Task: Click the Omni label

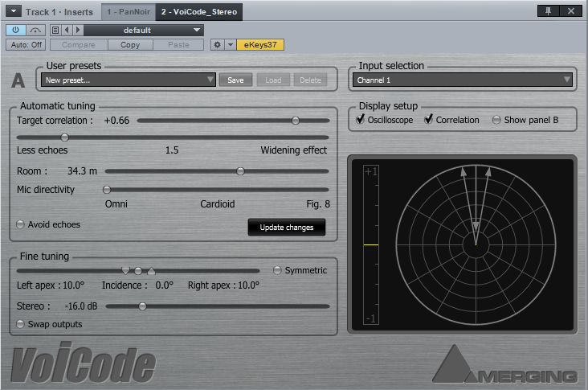Action: tap(116, 204)
